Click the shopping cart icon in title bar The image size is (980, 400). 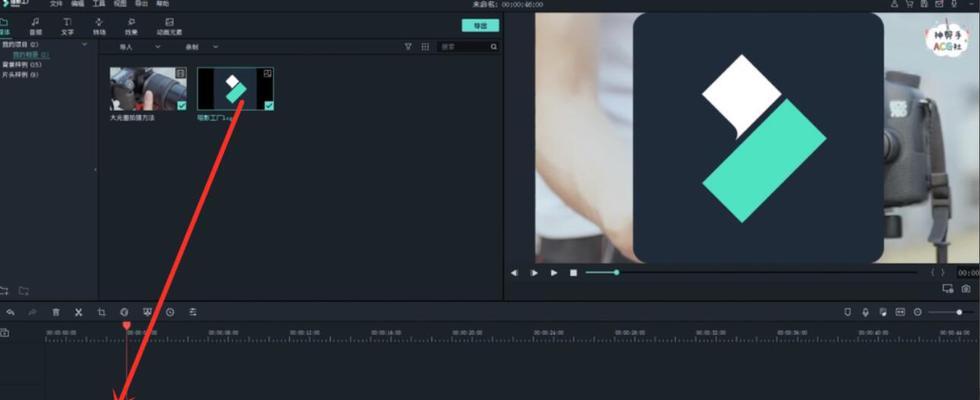pos(909,4)
